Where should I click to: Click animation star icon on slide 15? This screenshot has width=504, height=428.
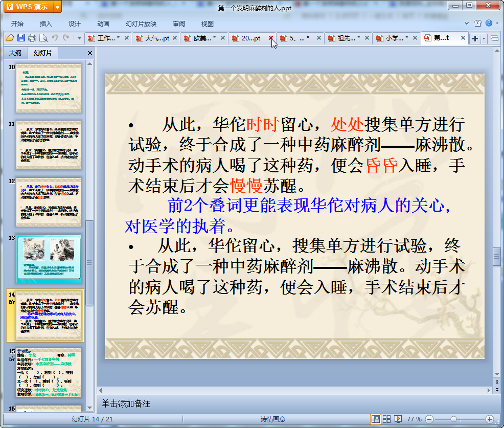(x=12, y=358)
